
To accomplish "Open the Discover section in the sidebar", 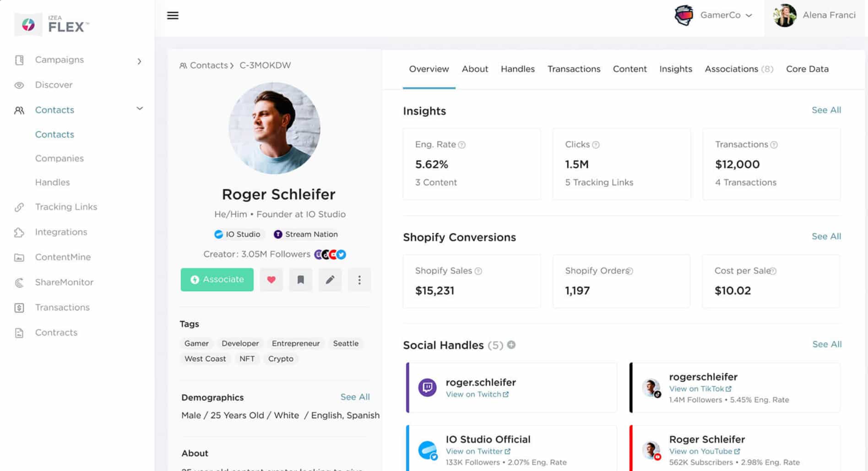I will pyautogui.click(x=54, y=85).
